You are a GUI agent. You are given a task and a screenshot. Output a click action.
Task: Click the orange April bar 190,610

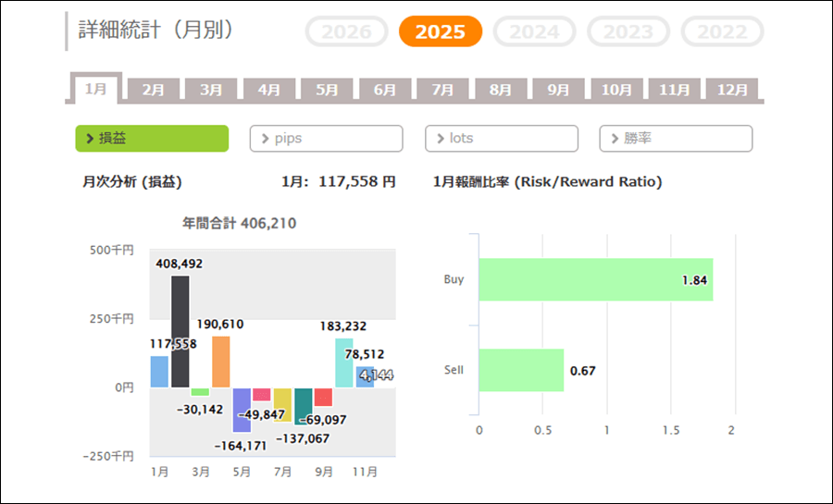(x=221, y=362)
